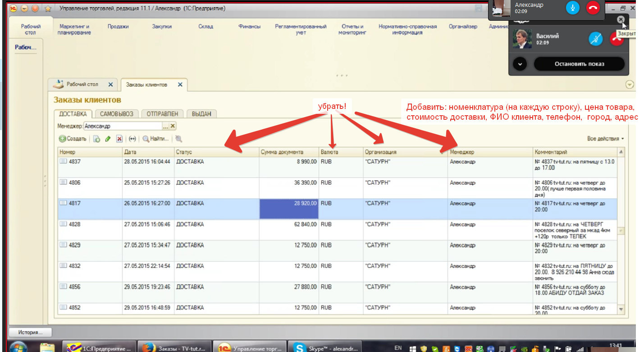Switch to the САМОВЫВОЗ tab

[117, 114]
